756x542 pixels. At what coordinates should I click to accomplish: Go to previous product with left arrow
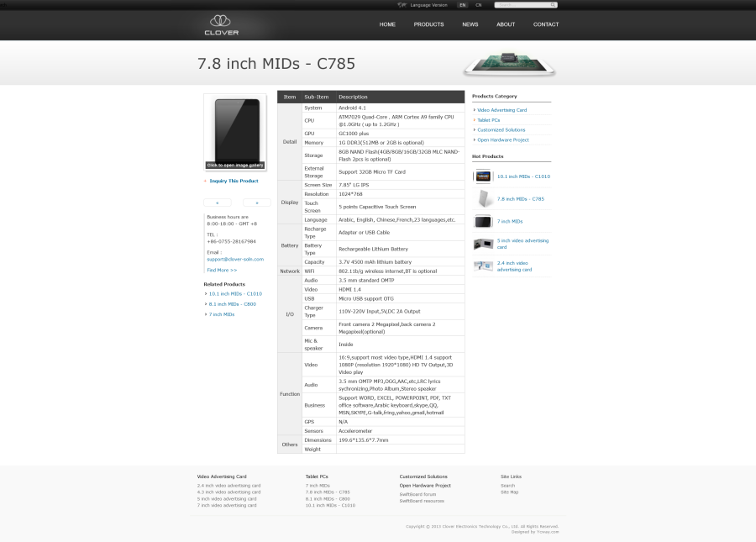(x=218, y=203)
